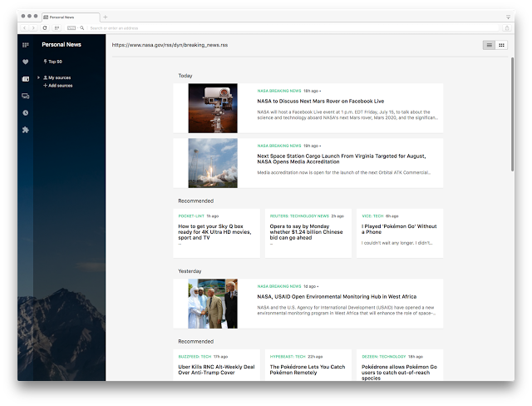
Task: Click the Today section heading
Action: tap(185, 76)
